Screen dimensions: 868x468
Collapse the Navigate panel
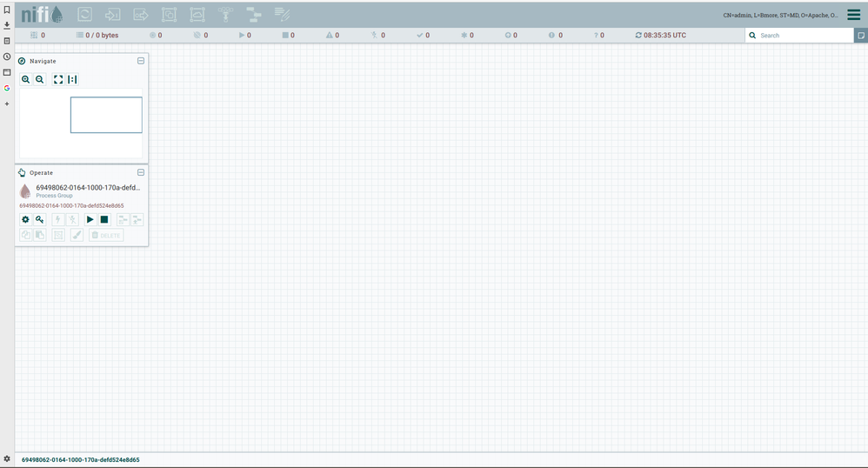pyautogui.click(x=141, y=61)
